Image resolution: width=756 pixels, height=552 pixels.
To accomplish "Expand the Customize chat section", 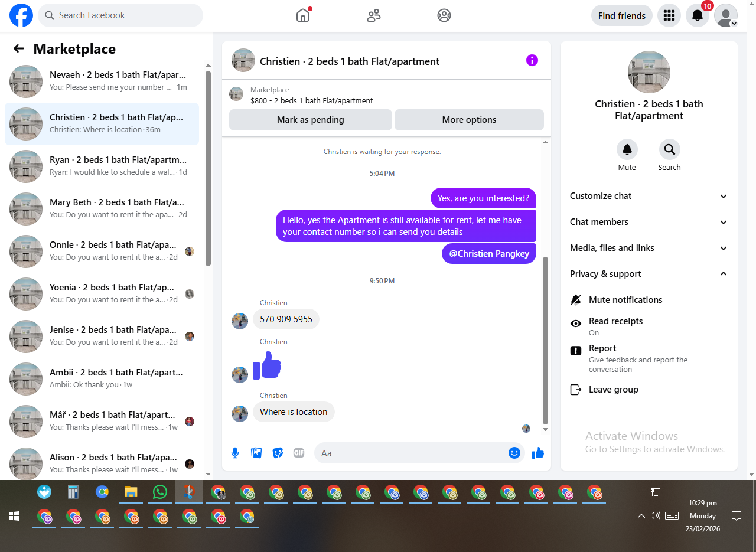I will tap(649, 196).
